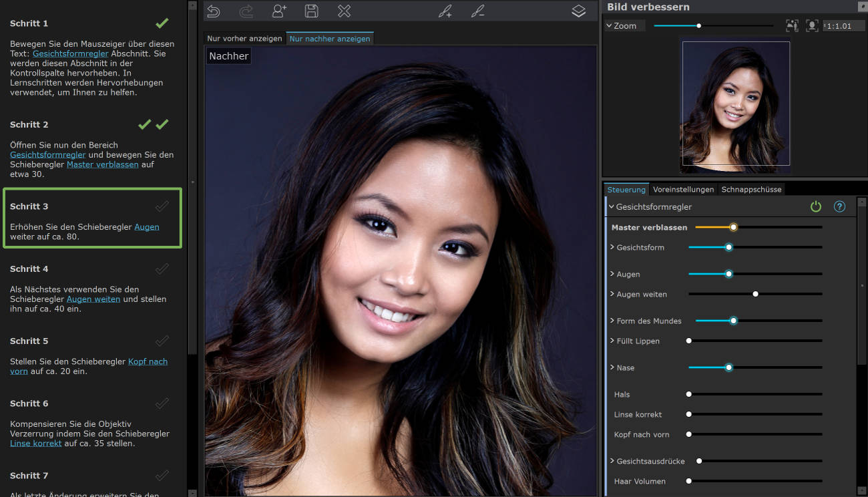
Task: Click the Gesichtsausdrücke slider handle
Action: pos(699,461)
